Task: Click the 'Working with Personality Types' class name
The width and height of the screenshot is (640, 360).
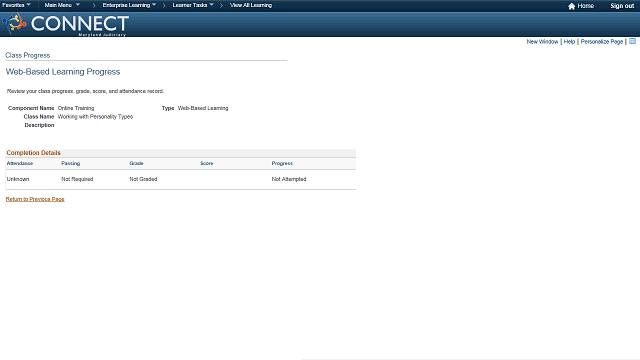Action: (x=96, y=117)
